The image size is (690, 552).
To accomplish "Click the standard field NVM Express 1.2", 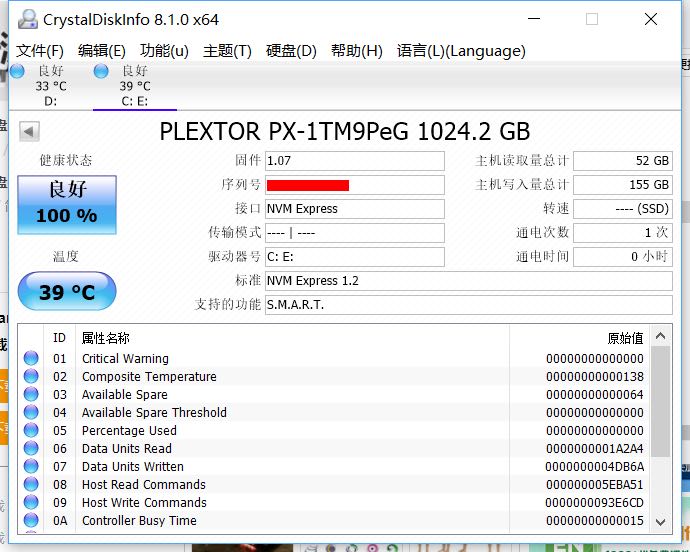I will pyautogui.click(x=469, y=280).
